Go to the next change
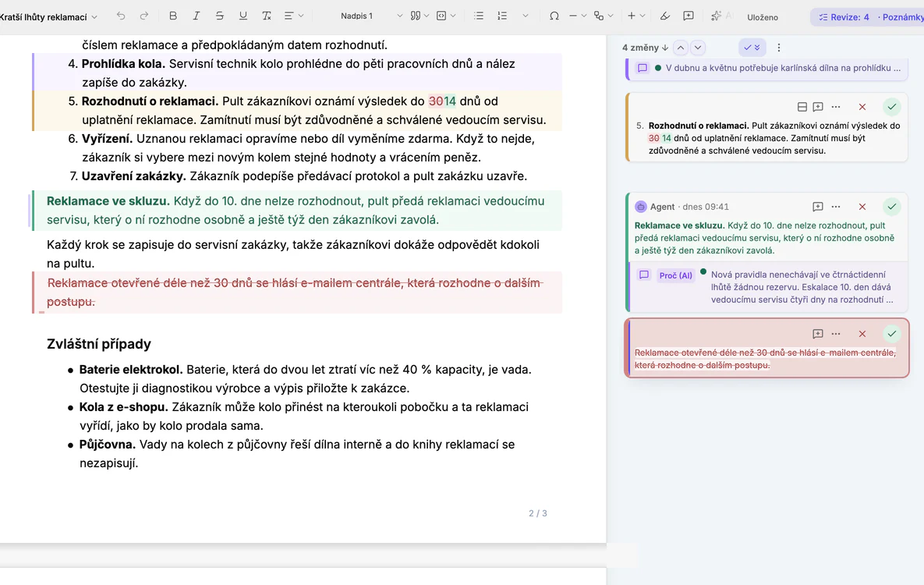This screenshot has width=924, height=585. pyautogui.click(x=698, y=48)
